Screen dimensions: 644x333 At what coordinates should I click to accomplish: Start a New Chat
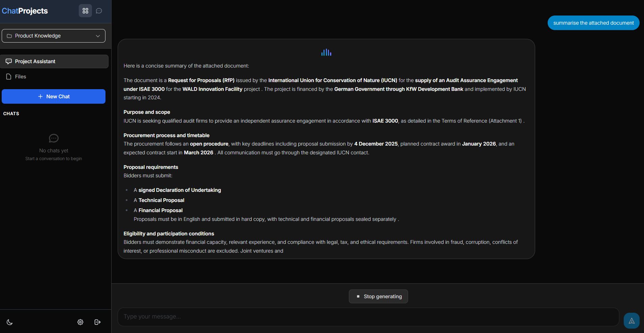(x=53, y=97)
